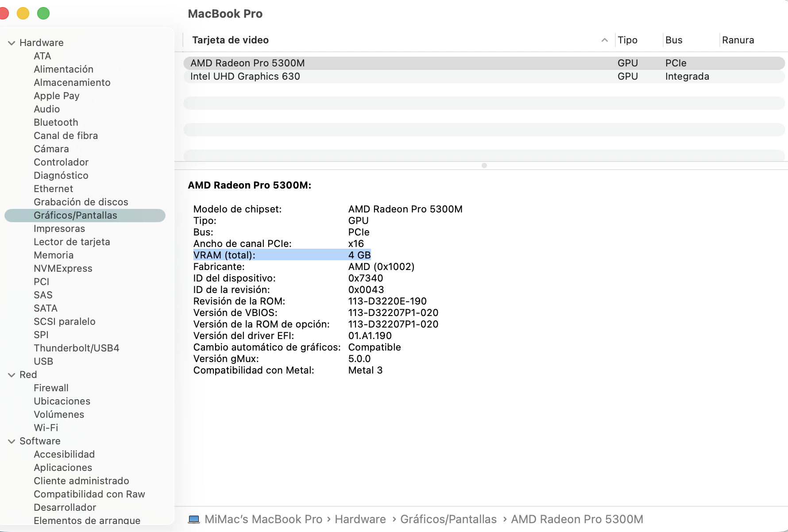Click Gráficos/Pantallas in the path bar

448,519
